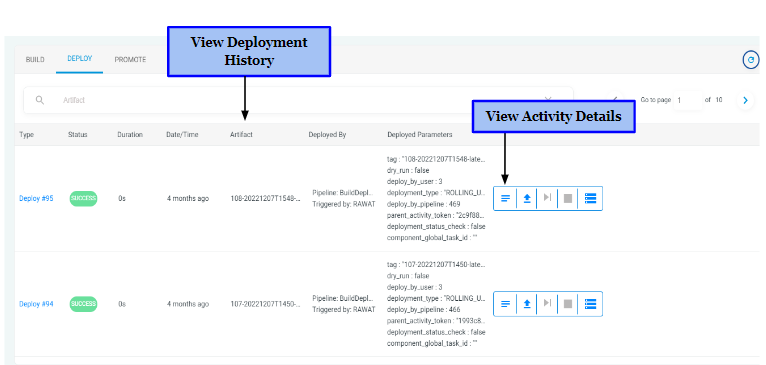The width and height of the screenshot is (766, 365).
Task: Click 'Pipeline: BuildDepl..' in Deploy #95 row
Action: click(x=343, y=193)
